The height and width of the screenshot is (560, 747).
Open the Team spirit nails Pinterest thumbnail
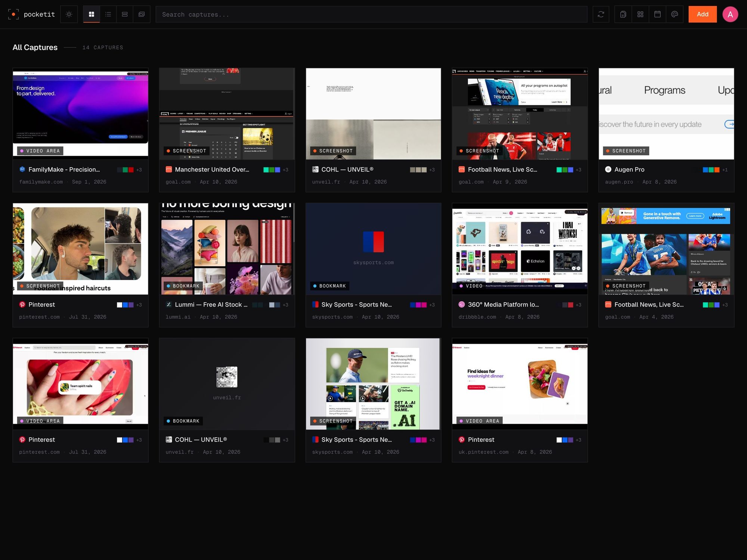pyautogui.click(x=81, y=384)
